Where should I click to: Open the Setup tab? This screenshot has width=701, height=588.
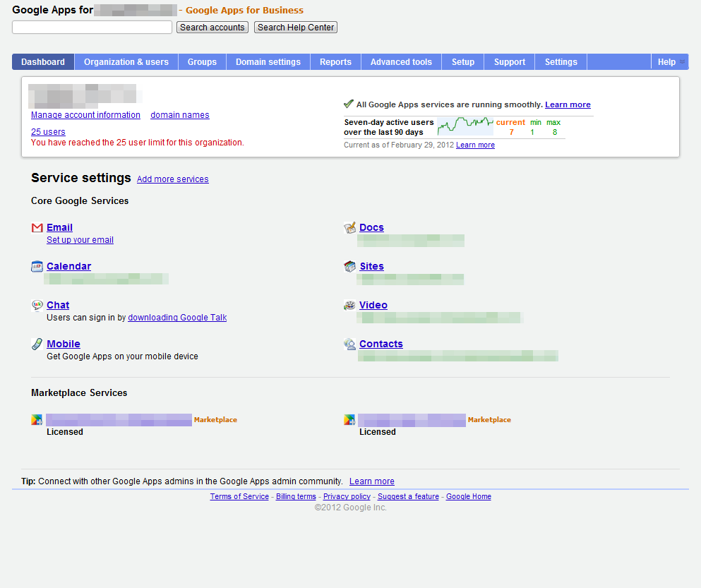click(462, 61)
